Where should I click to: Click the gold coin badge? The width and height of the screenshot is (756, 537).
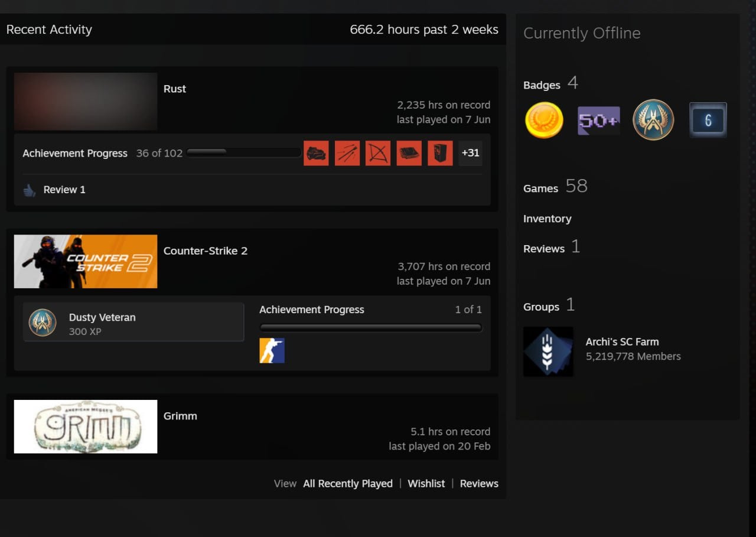pyautogui.click(x=544, y=120)
